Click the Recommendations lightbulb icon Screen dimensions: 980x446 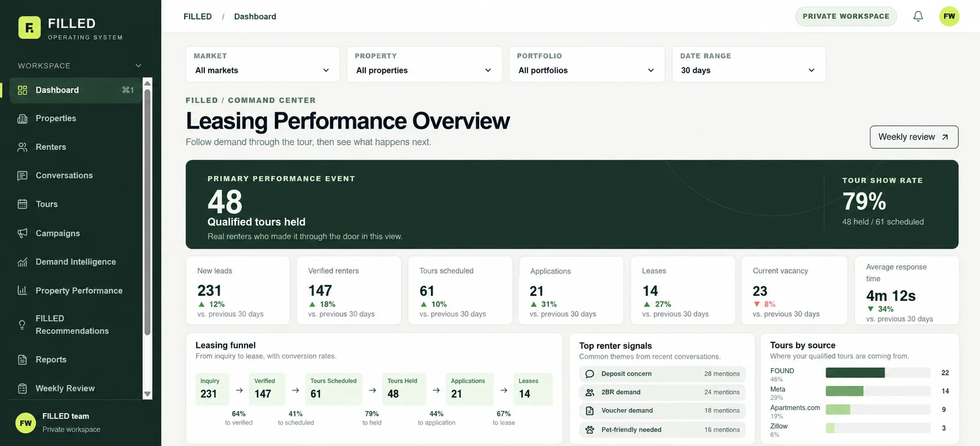[x=22, y=325]
